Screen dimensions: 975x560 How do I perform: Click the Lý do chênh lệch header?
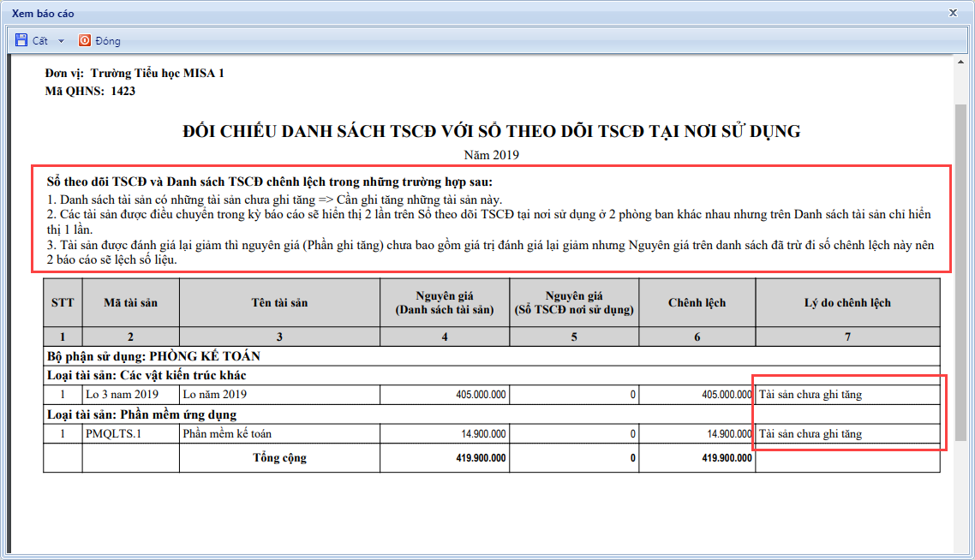pos(847,302)
